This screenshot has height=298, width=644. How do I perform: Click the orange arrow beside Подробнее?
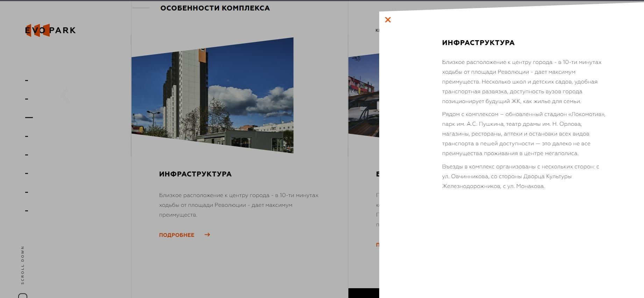(x=207, y=235)
